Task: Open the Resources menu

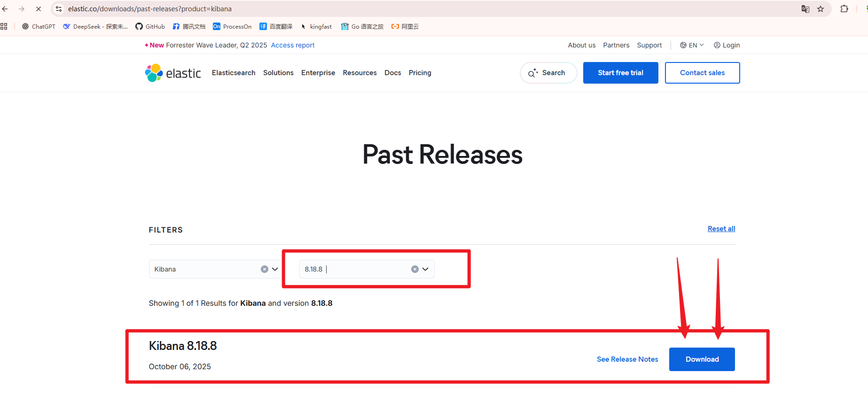Action: pyautogui.click(x=360, y=73)
